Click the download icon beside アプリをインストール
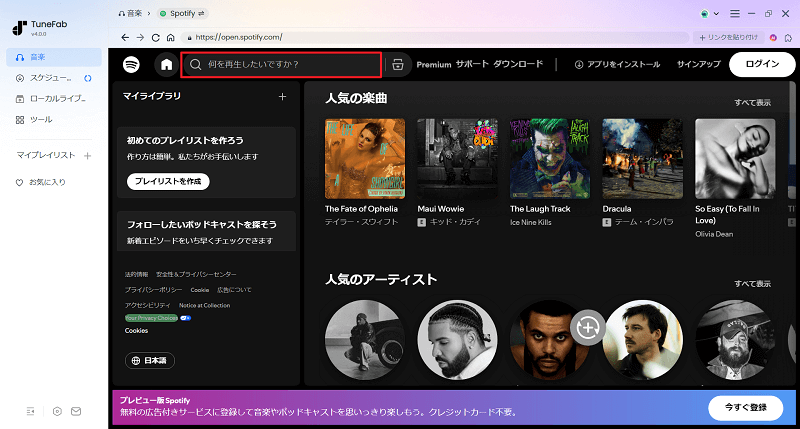 579,65
